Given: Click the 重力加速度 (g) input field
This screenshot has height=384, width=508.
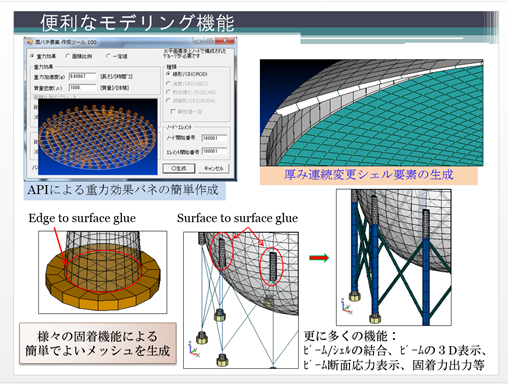Looking at the screenshot, I should tap(82, 76).
